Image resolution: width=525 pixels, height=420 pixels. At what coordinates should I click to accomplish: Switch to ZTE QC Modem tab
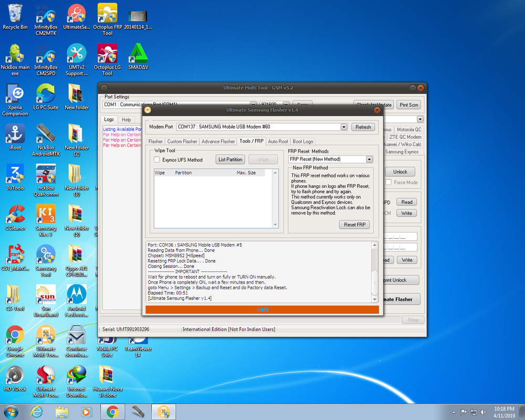(405, 137)
